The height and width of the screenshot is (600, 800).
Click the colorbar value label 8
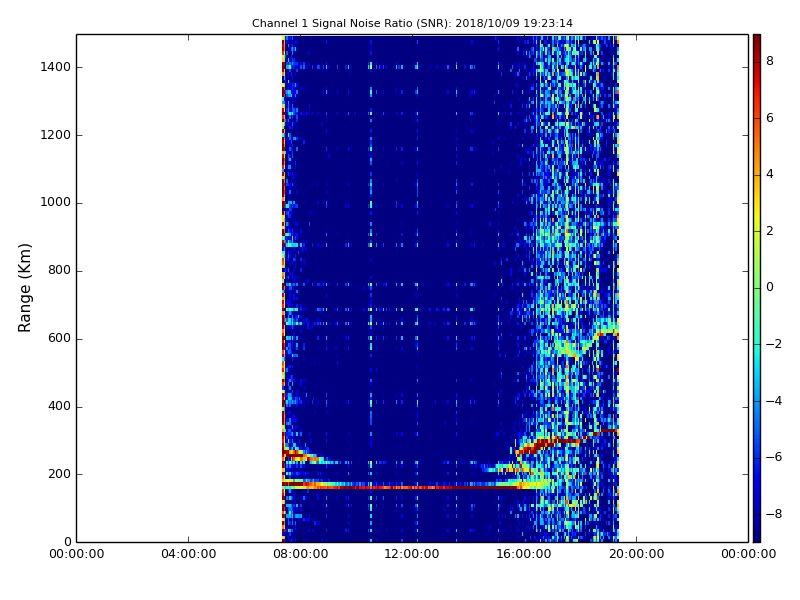point(770,61)
